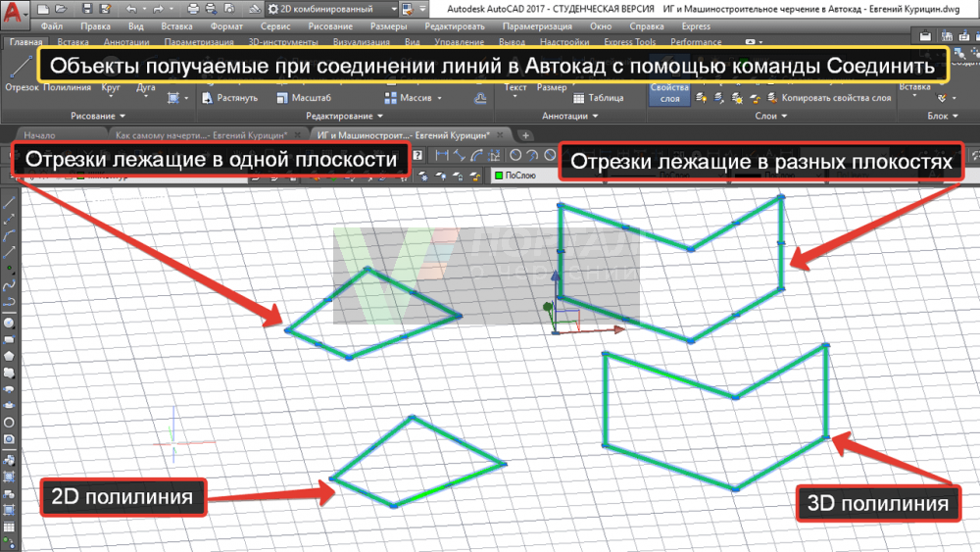Click the Масштаб scale button
Image resolution: width=980 pixels, height=552 pixels.
pos(304,97)
